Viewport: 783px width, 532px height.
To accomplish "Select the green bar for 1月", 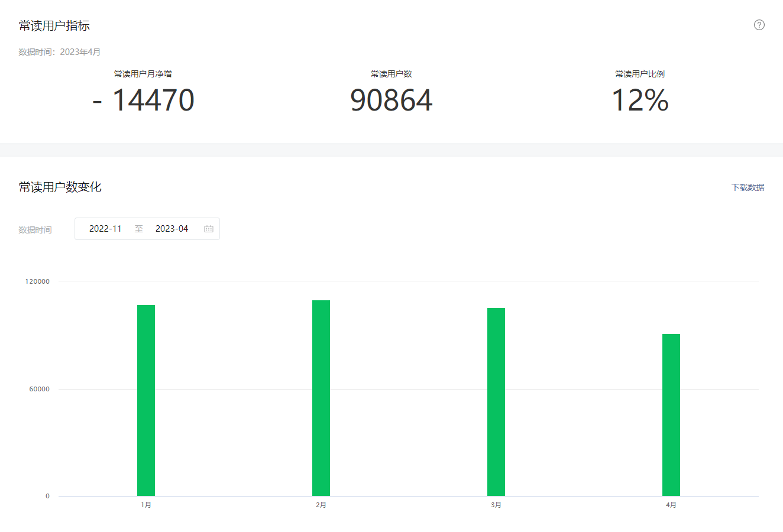I will (x=146, y=400).
